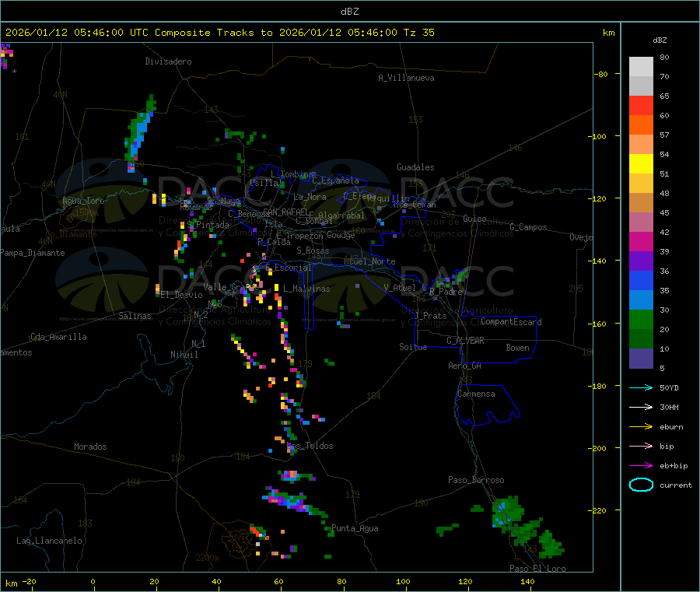Pick the red 60-65 dBZ color band
This screenshot has height=592, width=700.
(x=641, y=105)
